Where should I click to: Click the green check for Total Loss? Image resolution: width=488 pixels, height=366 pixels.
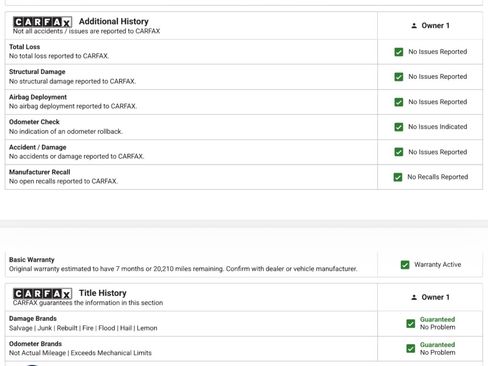tap(399, 52)
